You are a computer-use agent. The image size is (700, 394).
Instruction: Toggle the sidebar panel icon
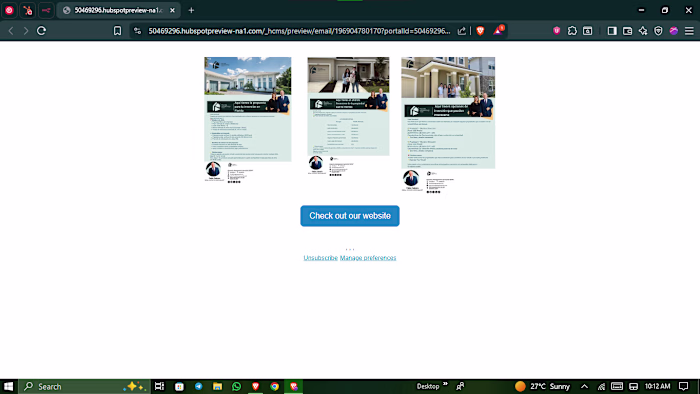pos(612,31)
